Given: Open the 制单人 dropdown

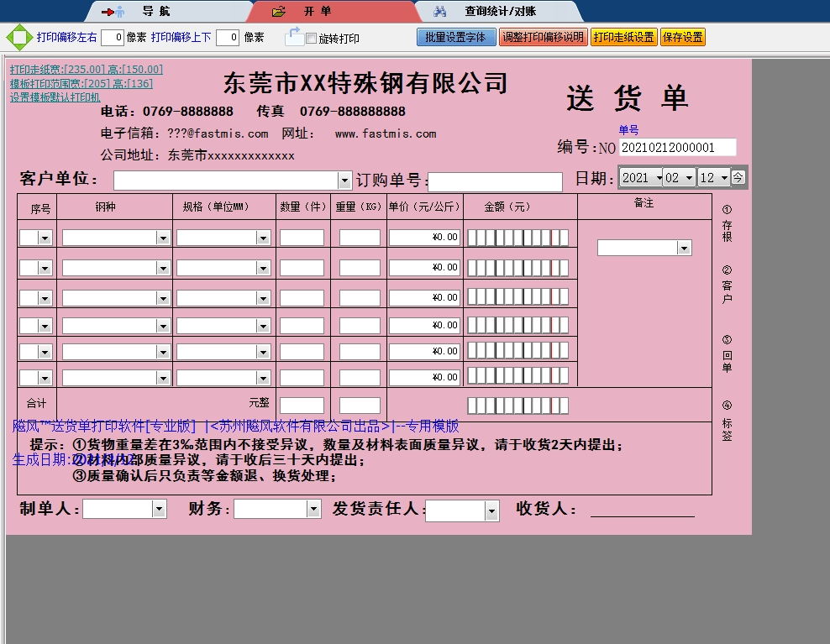Looking at the screenshot, I should [159, 509].
